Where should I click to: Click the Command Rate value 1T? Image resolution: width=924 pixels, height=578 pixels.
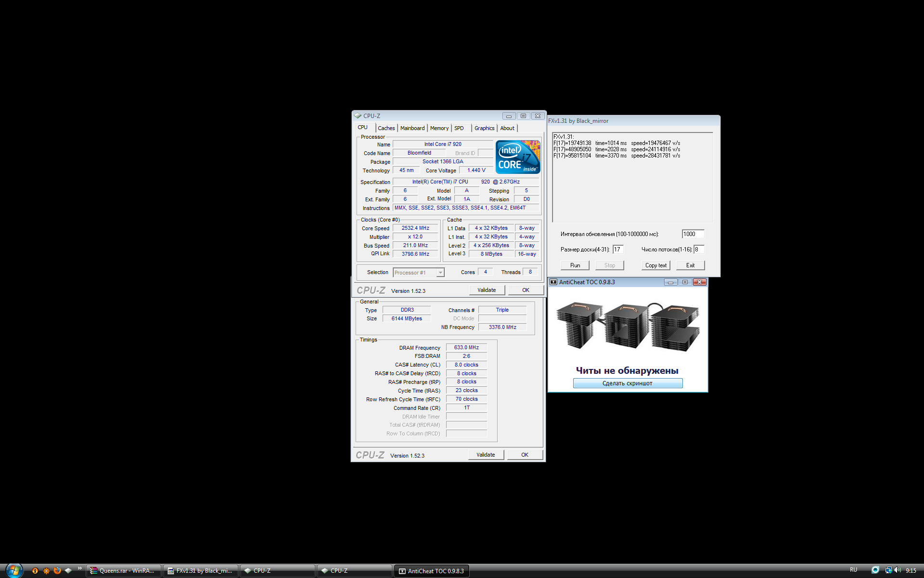coord(466,408)
